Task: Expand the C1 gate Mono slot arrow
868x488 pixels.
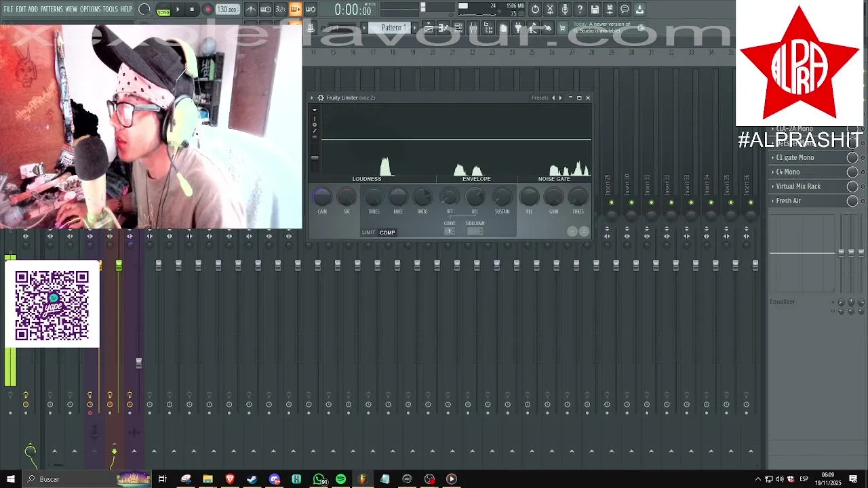Action: (772, 158)
